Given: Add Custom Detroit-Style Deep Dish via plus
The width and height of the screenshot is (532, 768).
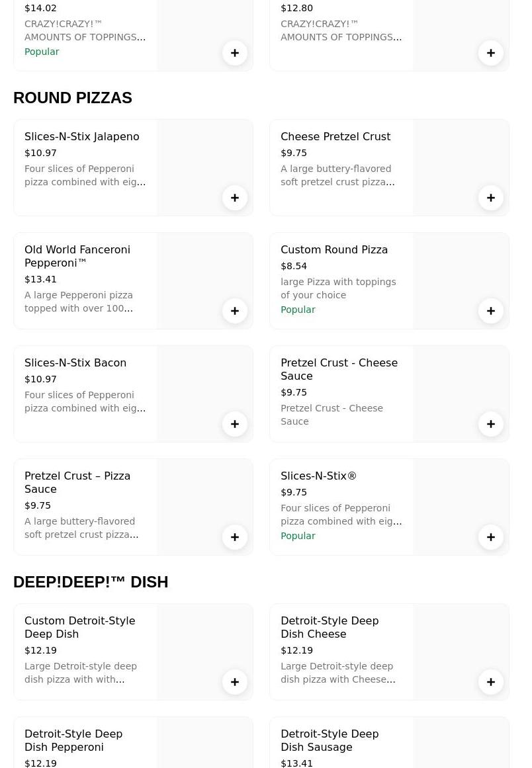Looking at the screenshot, I should (x=235, y=682).
